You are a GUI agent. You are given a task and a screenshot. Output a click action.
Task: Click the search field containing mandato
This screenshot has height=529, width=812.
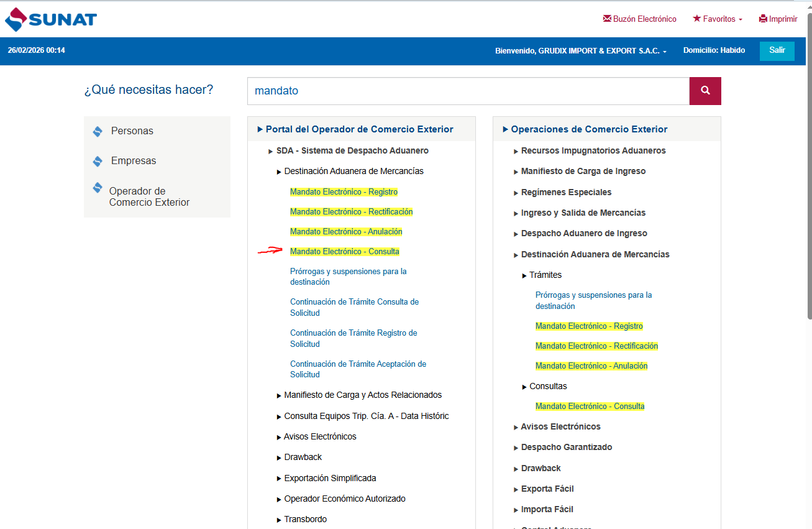tap(468, 91)
